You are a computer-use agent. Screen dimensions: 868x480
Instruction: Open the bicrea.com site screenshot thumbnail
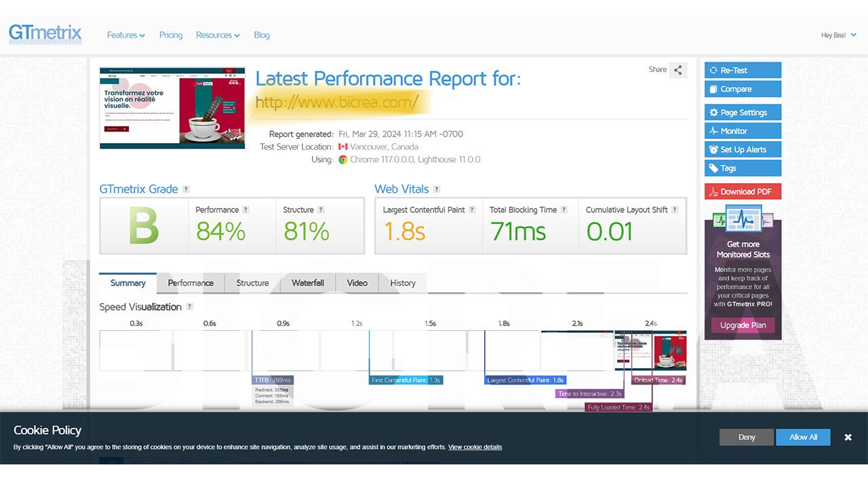coord(172,108)
